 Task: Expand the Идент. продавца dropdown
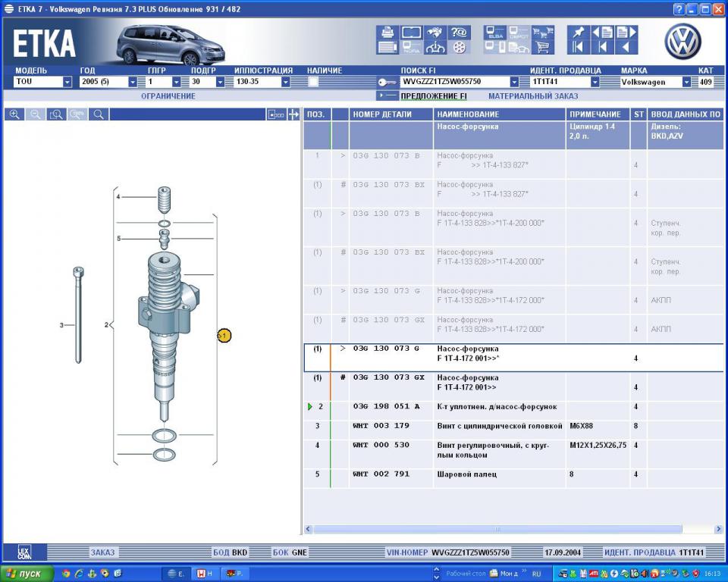click(595, 82)
